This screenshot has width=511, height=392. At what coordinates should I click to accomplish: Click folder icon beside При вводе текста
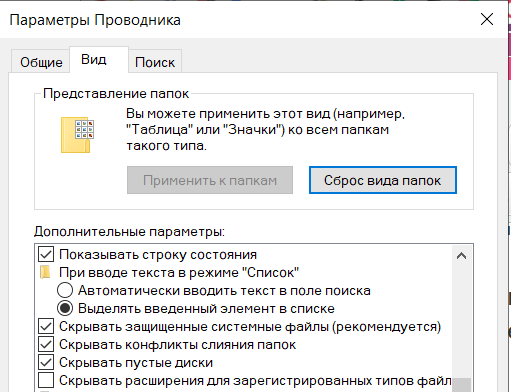pos(45,272)
